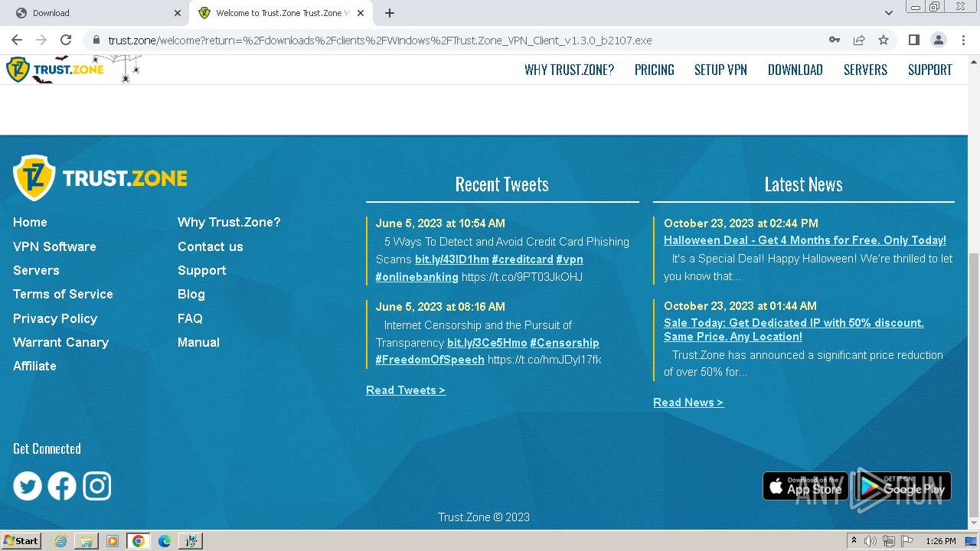Screen dimensions: 980x551
Task: Go back with the browser back arrow
Action: (17, 40)
